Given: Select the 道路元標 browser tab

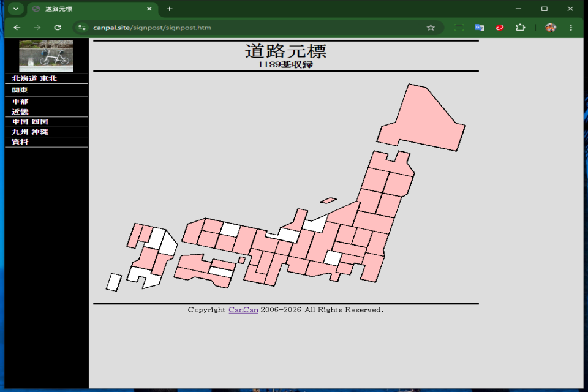Looking at the screenshot, I should (86, 9).
